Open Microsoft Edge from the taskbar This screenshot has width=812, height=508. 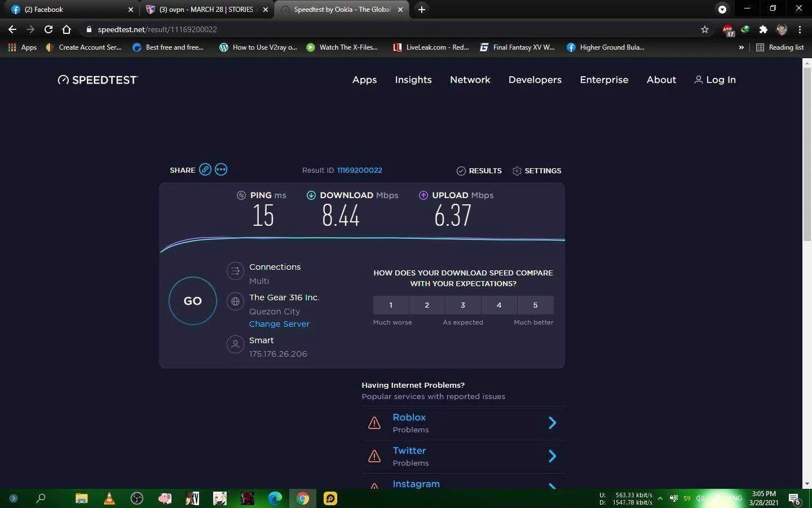coord(275,498)
